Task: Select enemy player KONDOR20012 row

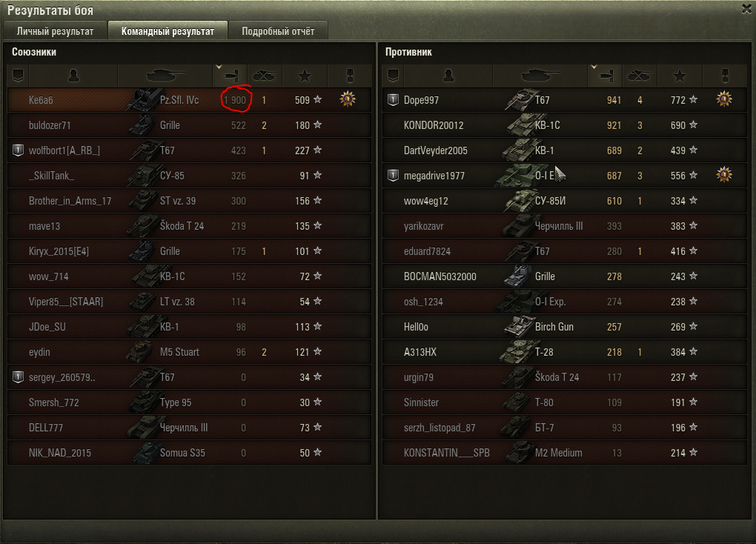Action: [565, 125]
